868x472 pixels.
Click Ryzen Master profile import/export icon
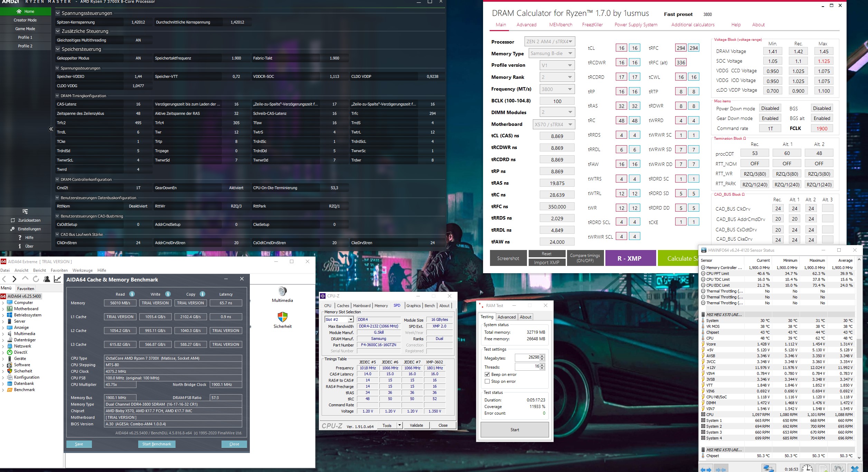coord(25,211)
